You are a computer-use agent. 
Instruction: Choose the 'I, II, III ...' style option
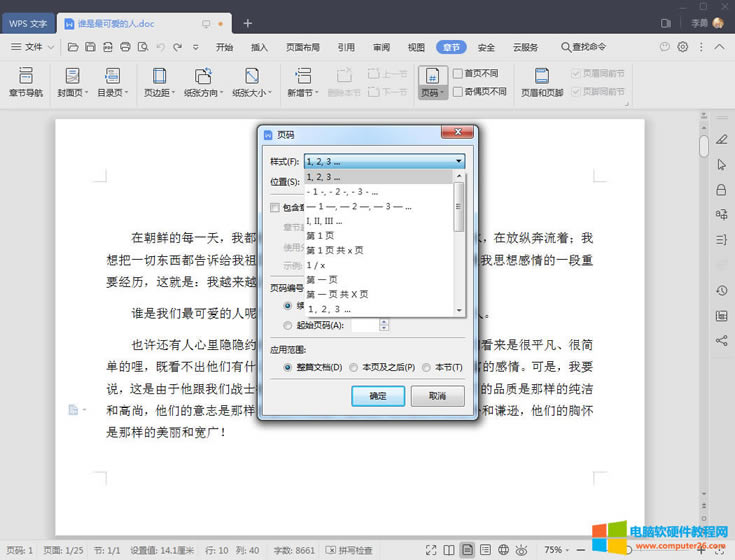(324, 221)
